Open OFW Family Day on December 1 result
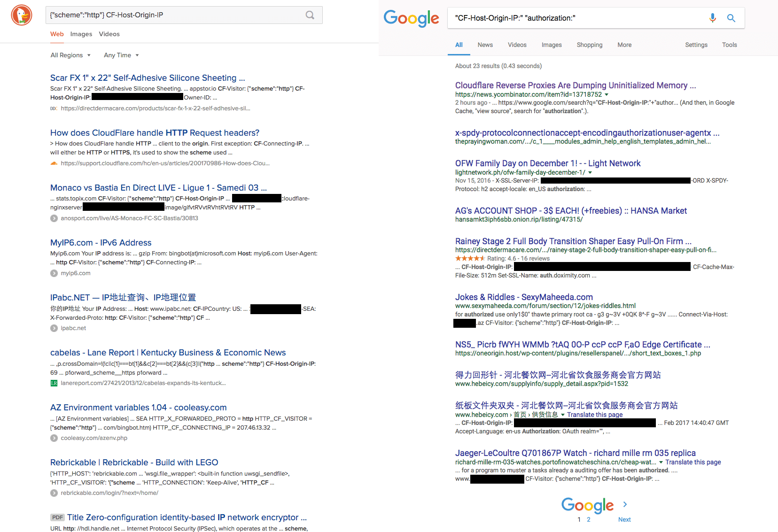 [x=548, y=163]
